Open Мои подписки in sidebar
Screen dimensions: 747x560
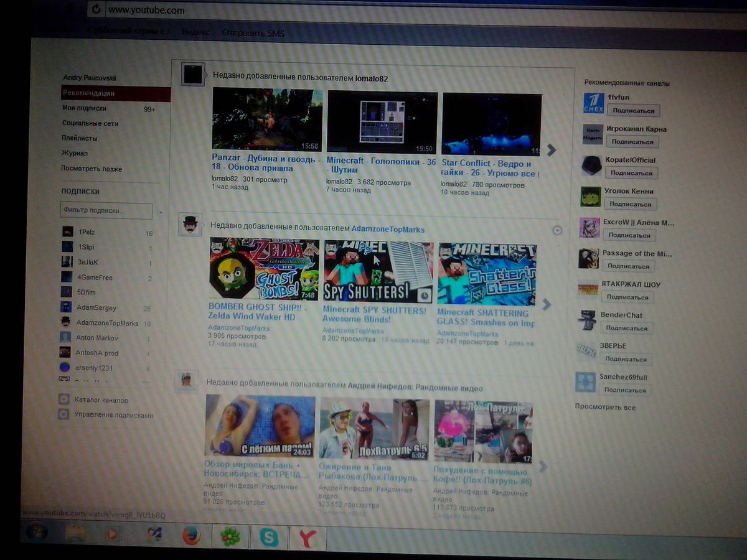84,108
